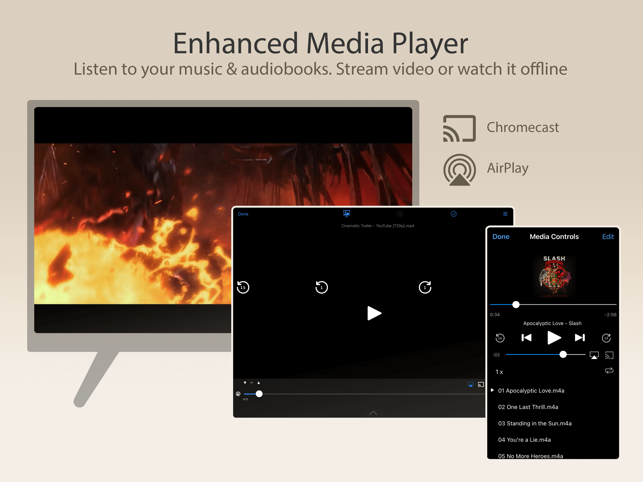Rewind 15 seconds in the video player
Viewport: 643px width, 482px height.
point(243,287)
